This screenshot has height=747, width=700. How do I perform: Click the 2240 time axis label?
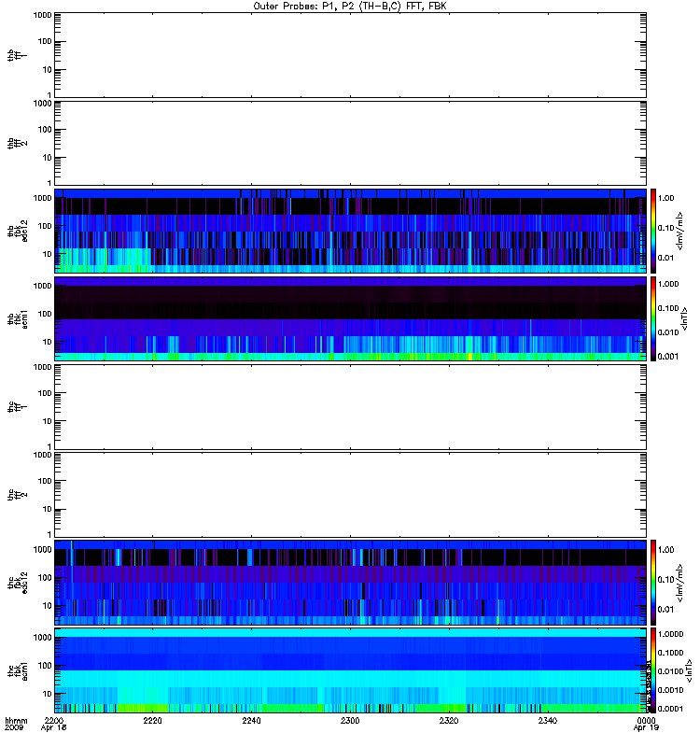pos(251,720)
